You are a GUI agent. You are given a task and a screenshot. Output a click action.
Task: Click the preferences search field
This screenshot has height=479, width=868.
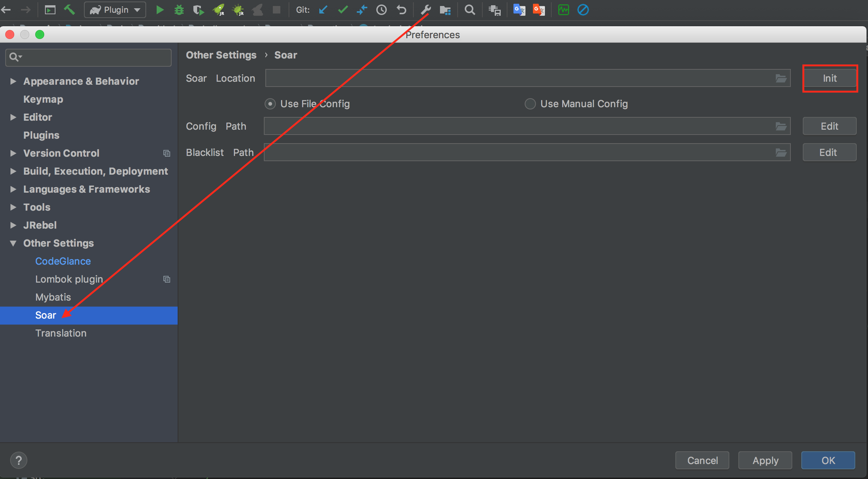pos(94,57)
